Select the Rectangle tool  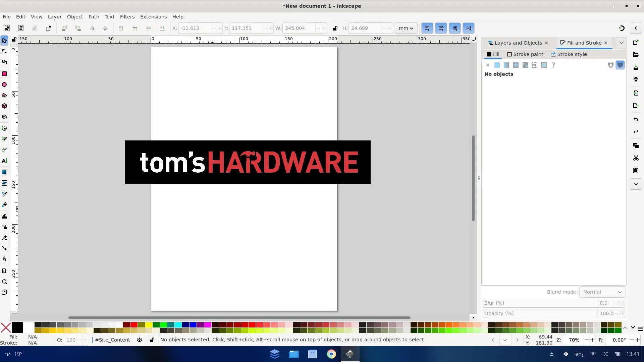(4, 74)
